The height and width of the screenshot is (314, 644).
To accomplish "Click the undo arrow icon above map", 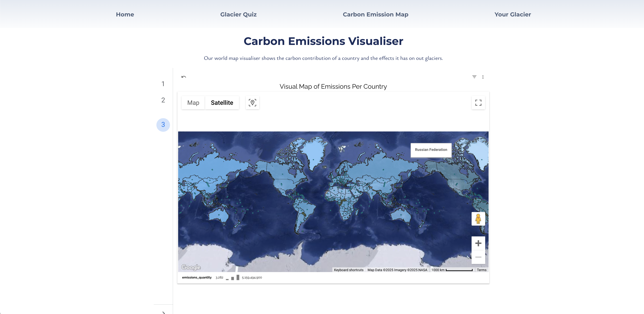I will (184, 77).
